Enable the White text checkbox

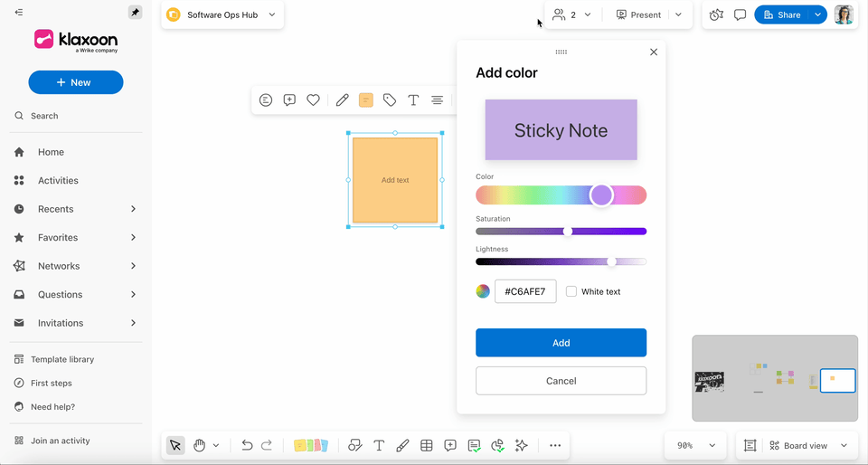(x=571, y=291)
